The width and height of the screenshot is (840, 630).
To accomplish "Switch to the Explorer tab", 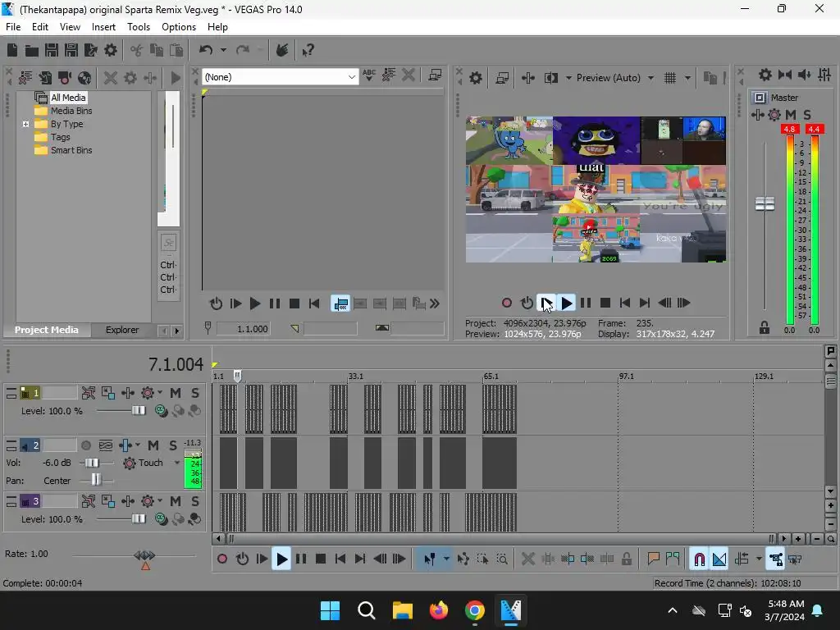I will tap(122, 330).
